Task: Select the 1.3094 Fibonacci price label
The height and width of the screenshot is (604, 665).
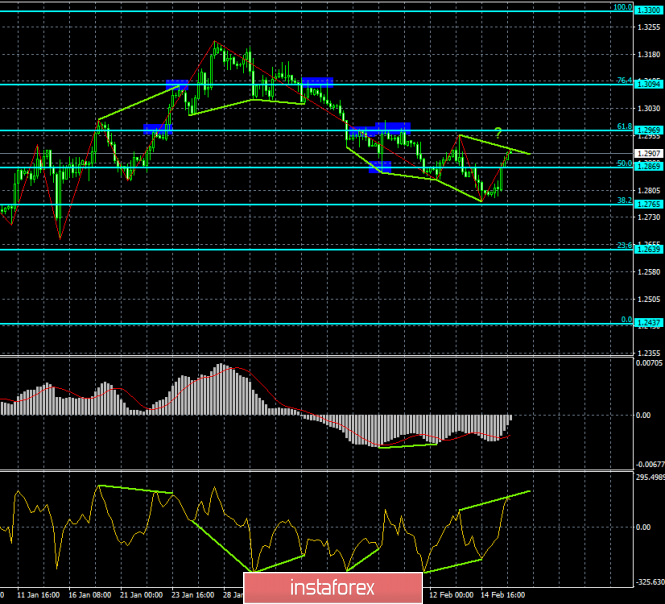Action: point(649,84)
